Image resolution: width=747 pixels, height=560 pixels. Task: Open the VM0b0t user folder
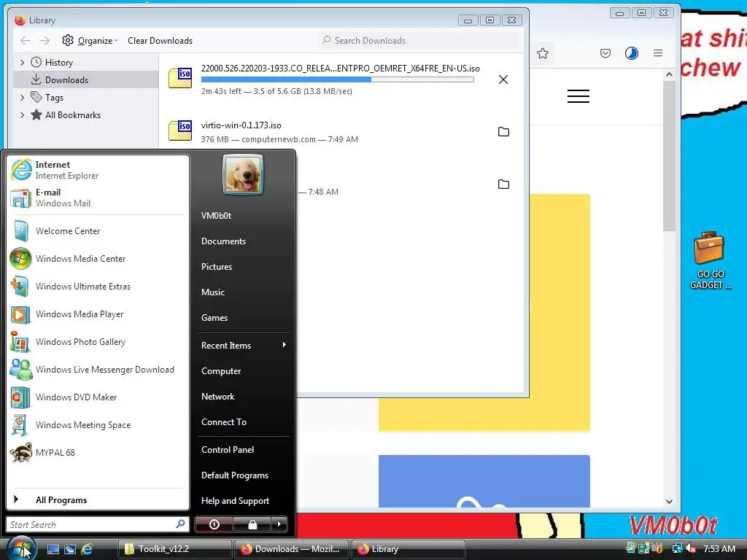243,216
